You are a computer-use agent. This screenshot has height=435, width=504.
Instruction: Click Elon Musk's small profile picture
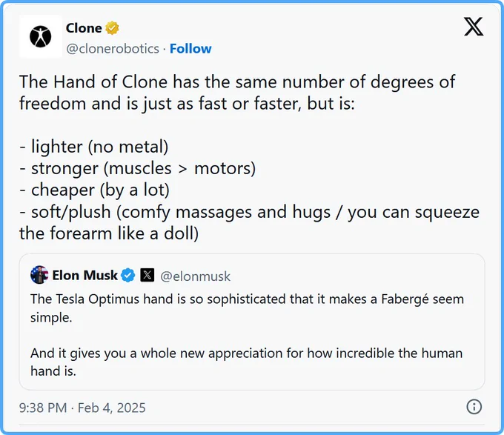point(39,275)
